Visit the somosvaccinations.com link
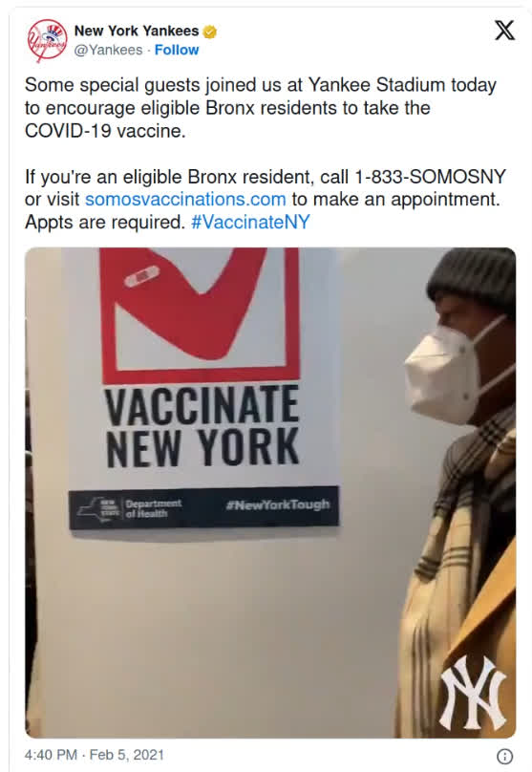Image resolution: width=532 pixels, height=772 pixels. (x=185, y=200)
